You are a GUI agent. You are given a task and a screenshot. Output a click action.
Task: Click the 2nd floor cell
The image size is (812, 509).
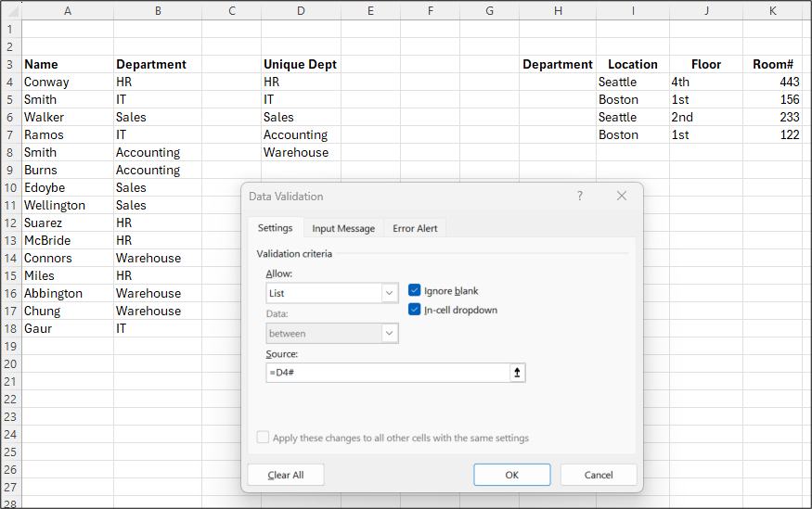706,118
